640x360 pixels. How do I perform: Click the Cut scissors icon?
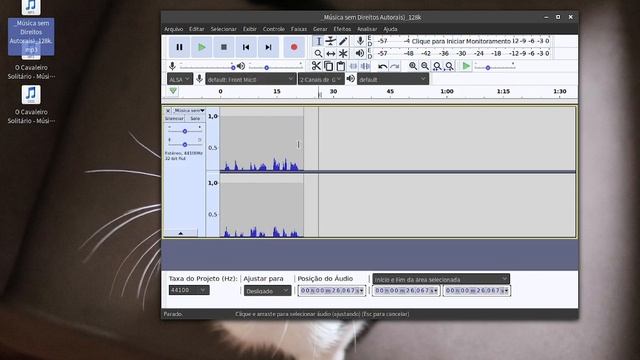coord(316,66)
